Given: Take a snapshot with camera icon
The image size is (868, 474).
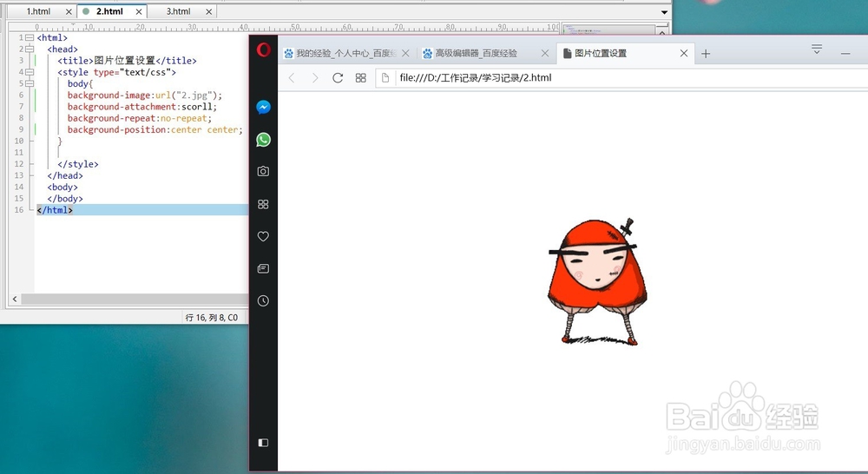Looking at the screenshot, I should [264, 172].
